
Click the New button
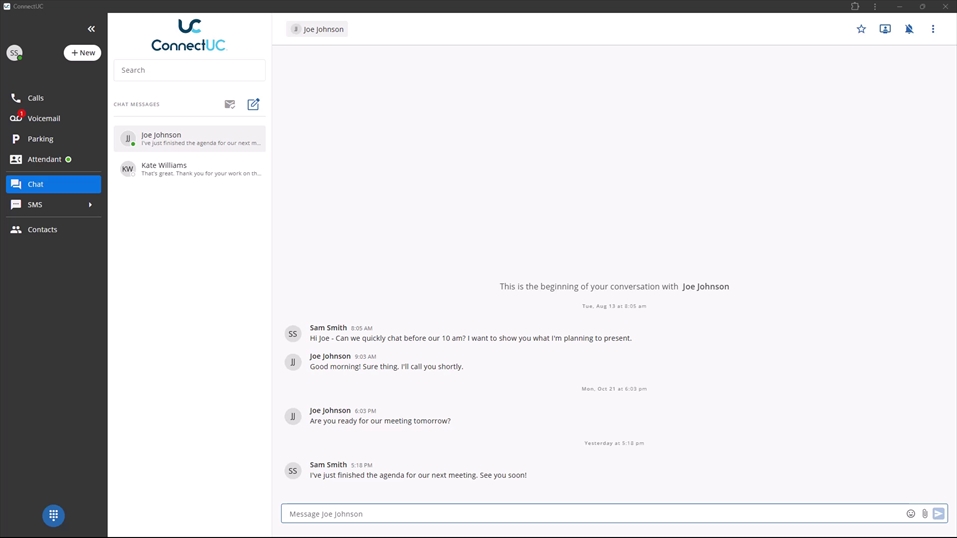pos(83,53)
